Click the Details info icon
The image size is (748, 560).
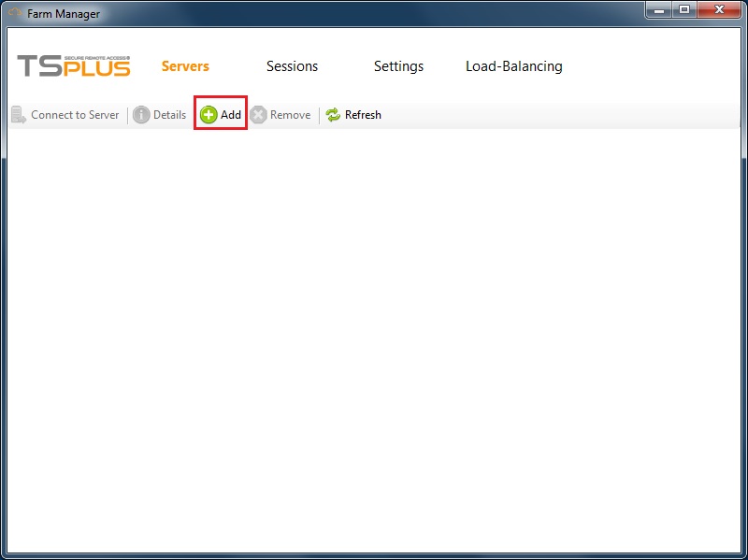tap(141, 115)
